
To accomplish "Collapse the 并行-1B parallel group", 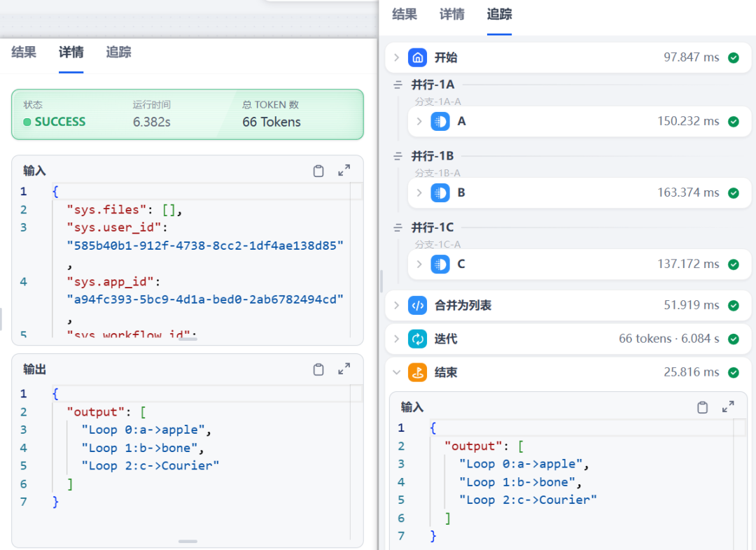I will pyautogui.click(x=398, y=156).
